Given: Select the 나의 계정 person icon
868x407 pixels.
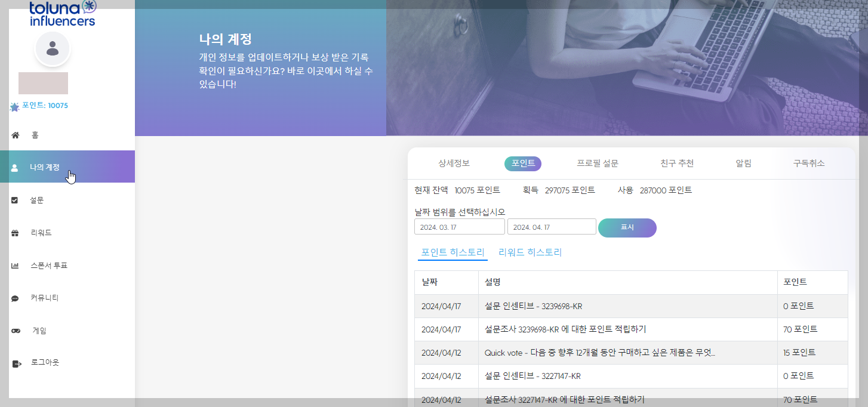Looking at the screenshot, I should pos(15,167).
